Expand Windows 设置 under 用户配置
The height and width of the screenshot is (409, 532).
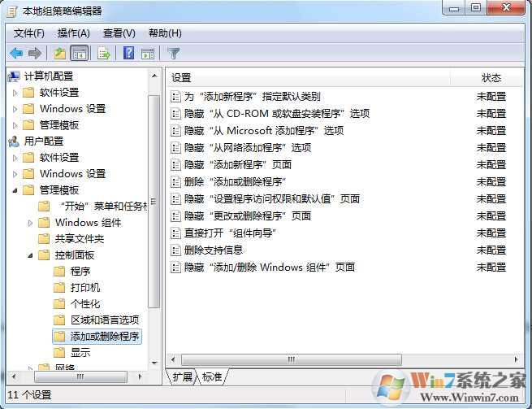15,174
